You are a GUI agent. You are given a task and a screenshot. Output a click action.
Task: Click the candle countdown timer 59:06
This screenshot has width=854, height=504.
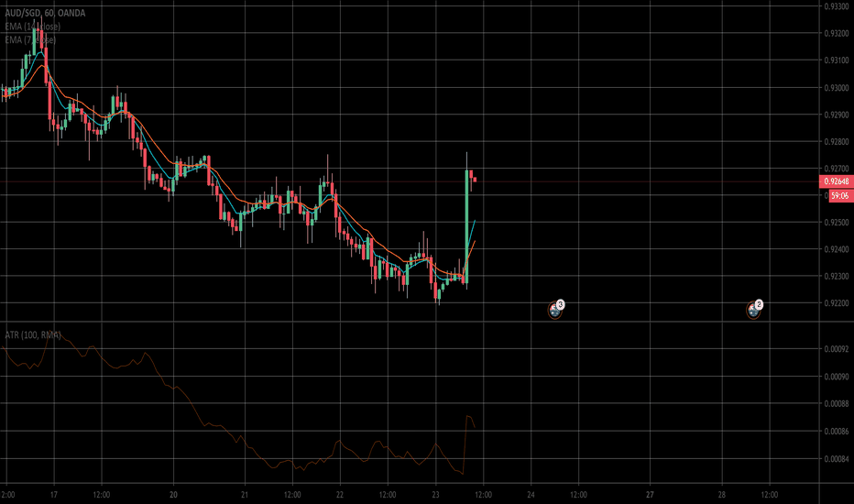pos(839,195)
